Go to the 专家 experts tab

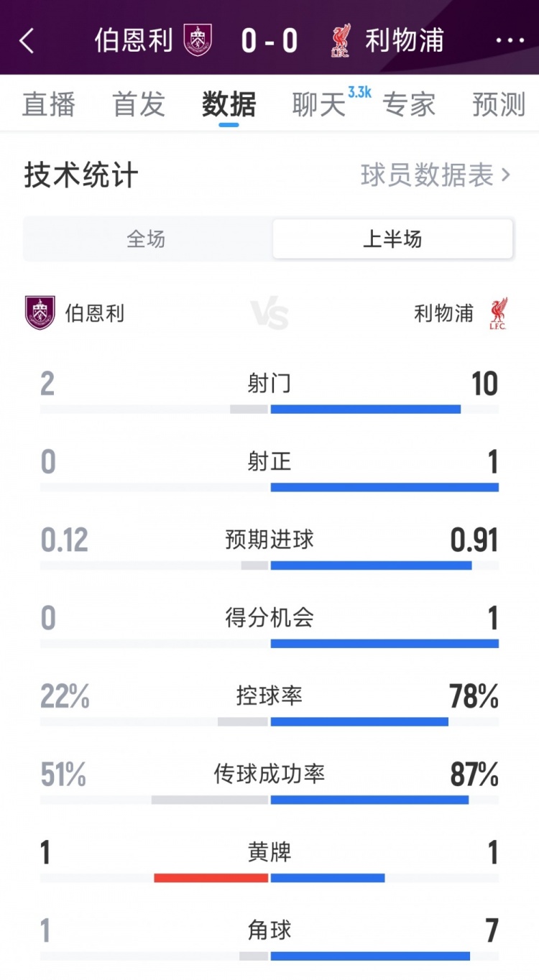409,105
